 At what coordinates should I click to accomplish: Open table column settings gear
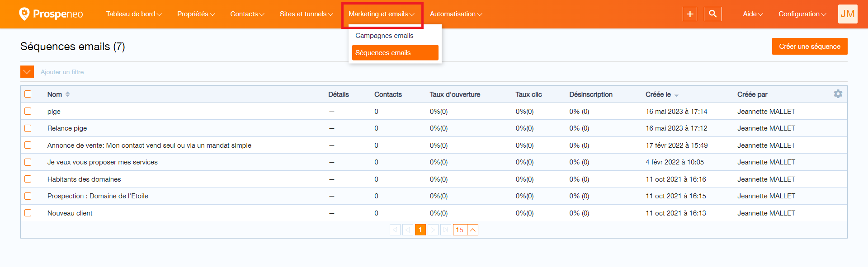pos(838,94)
